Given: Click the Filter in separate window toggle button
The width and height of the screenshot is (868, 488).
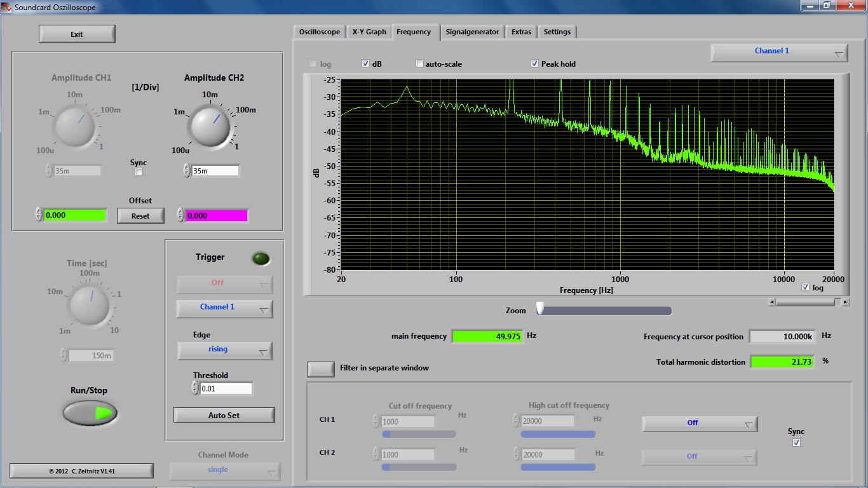Looking at the screenshot, I should point(321,369).
